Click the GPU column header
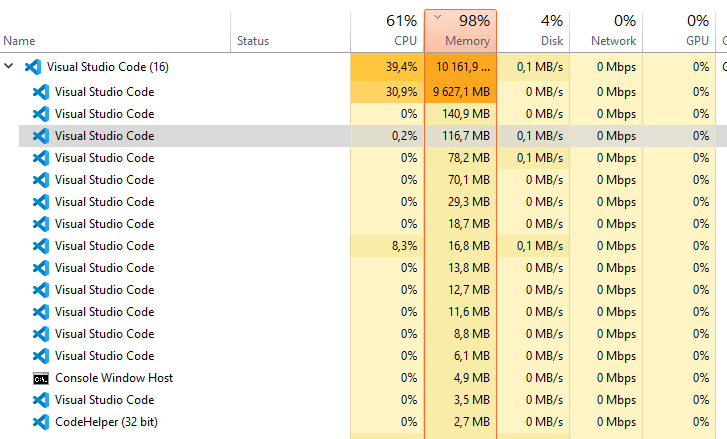This screenshot has height=439, width=727. (679, 31)
